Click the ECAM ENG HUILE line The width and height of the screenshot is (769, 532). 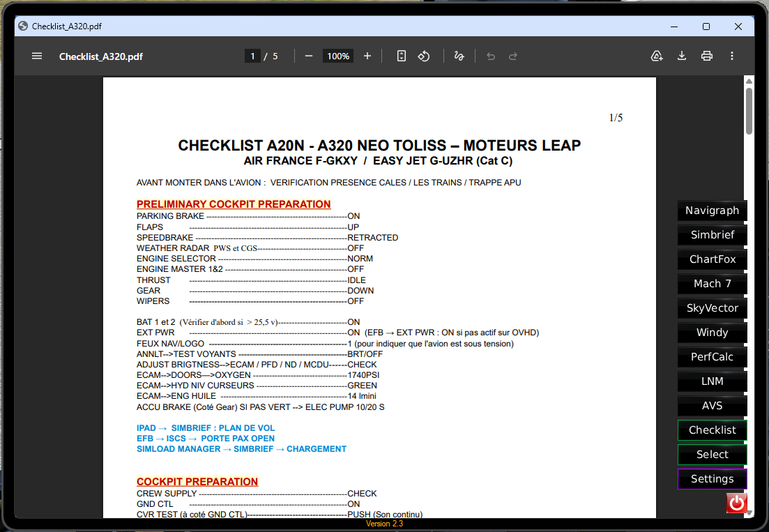257,396
